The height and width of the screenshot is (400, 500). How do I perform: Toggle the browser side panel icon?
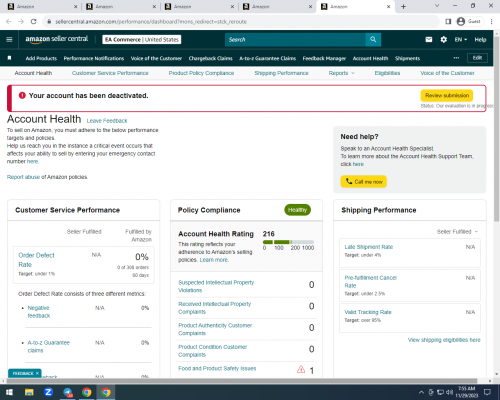pos(448,21)
